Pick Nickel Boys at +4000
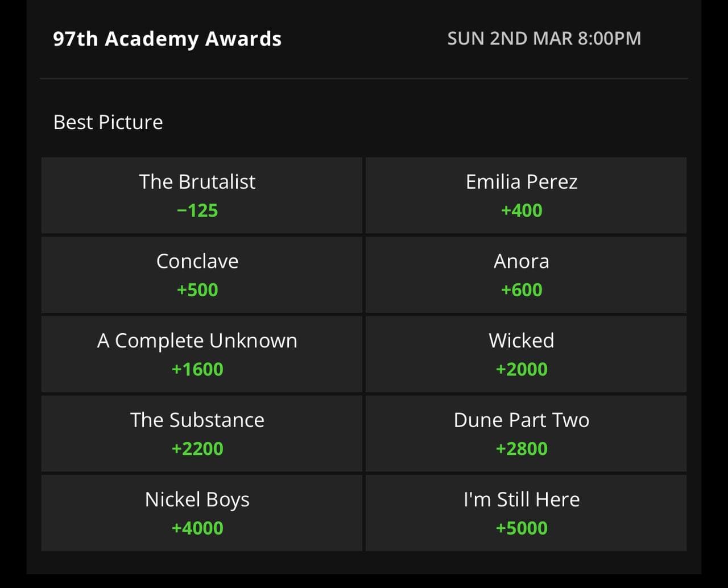Image resolution: width=728 pixels, height=588 pixels. (201, 513)
